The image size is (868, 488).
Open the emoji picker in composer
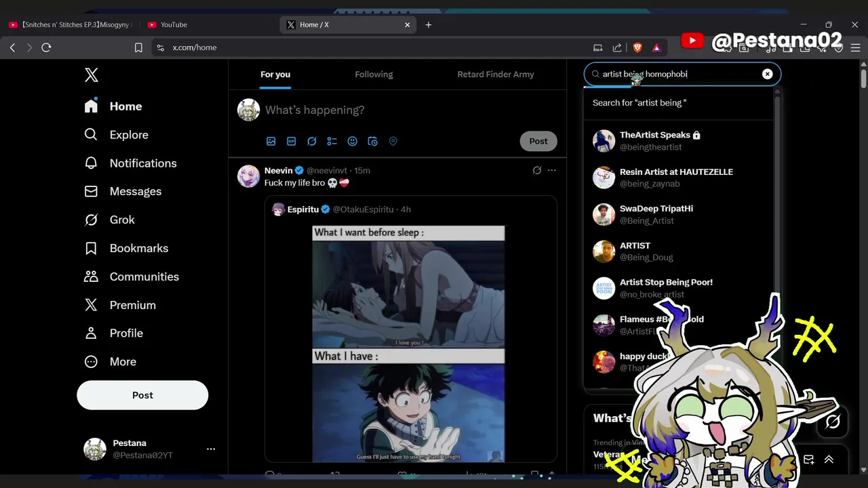(353, 141)
